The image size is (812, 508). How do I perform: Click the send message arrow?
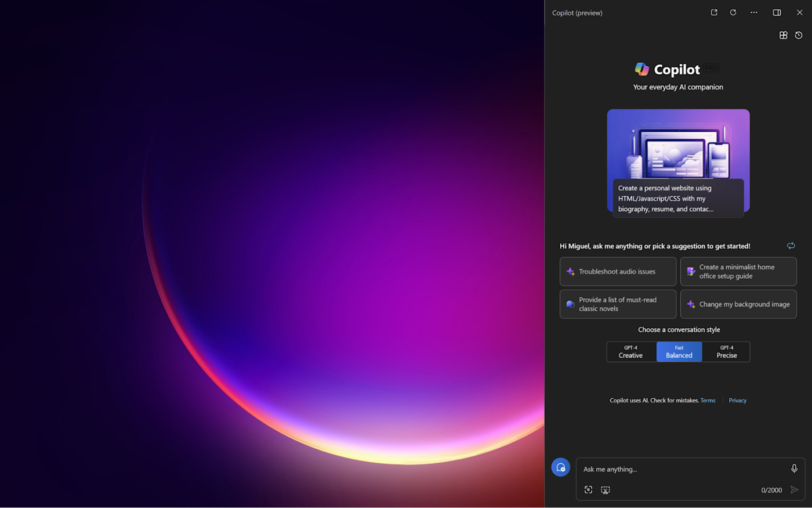tap(794, 490)
